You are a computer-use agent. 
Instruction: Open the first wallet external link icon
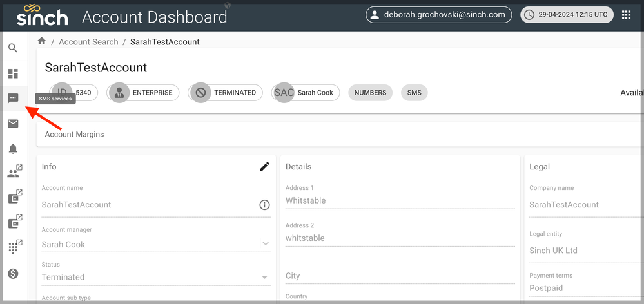click(x=15, y=197)
